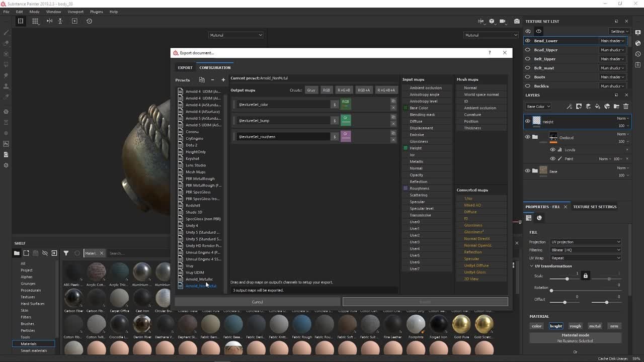Create an R+G+B output map

click(x=344, y=90)
